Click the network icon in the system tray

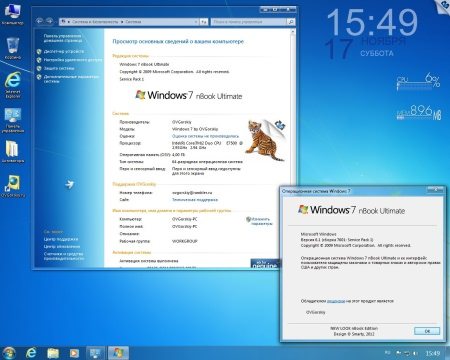coord(407,353)
